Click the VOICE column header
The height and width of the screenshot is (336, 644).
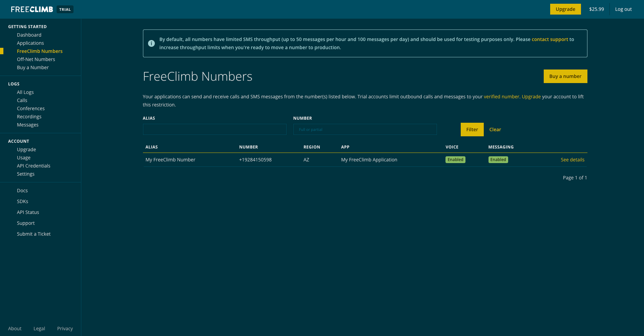pos(452,147)
